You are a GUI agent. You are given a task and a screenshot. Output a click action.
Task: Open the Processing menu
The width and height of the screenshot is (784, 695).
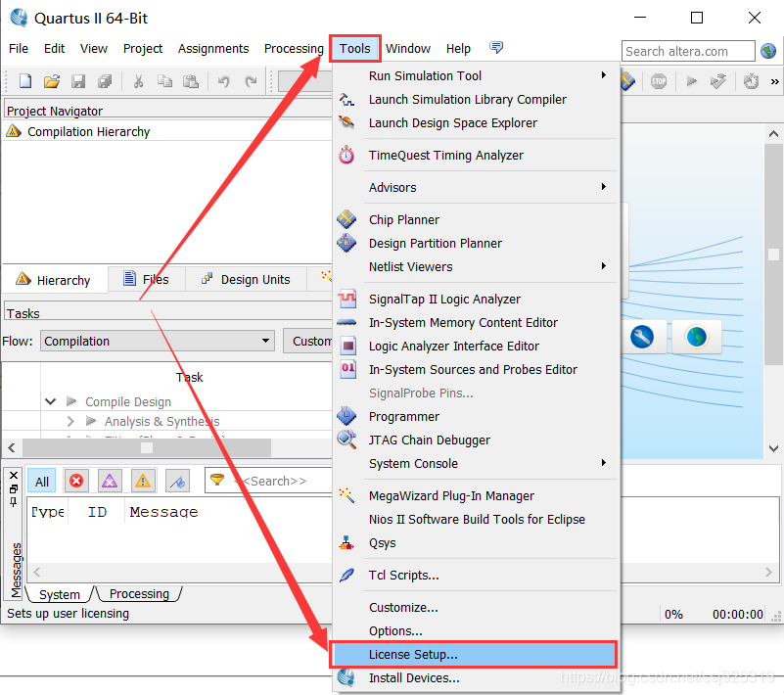(x=294, y=49)
